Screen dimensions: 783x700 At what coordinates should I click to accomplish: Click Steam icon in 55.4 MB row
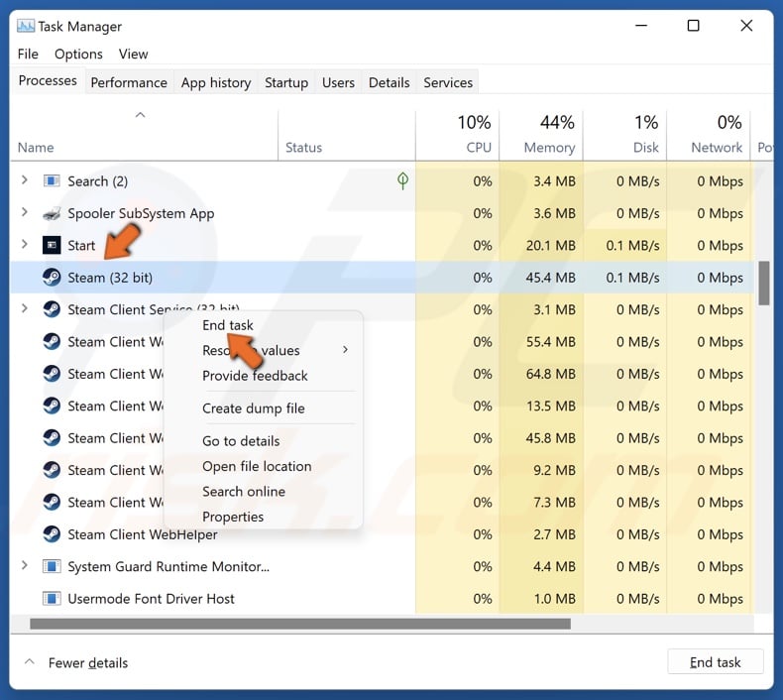(x=52, y=342)
